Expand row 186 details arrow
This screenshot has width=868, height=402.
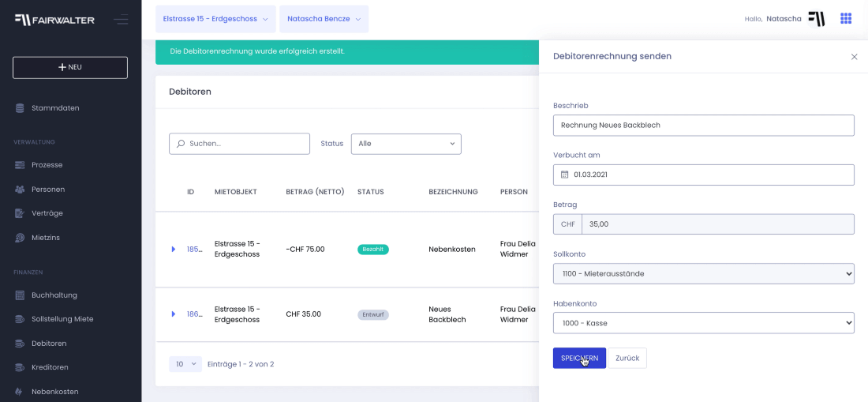(174, 314)
